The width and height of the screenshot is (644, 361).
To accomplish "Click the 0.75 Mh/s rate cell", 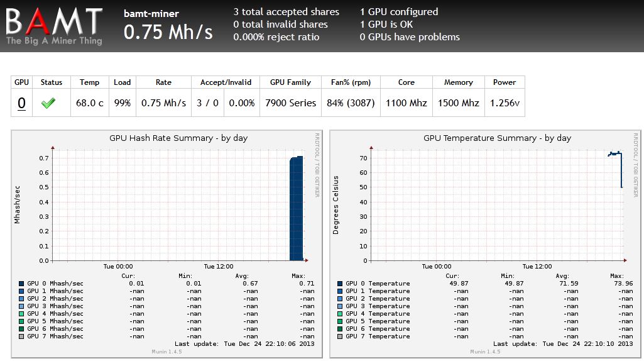I will [x=163, y=103].
